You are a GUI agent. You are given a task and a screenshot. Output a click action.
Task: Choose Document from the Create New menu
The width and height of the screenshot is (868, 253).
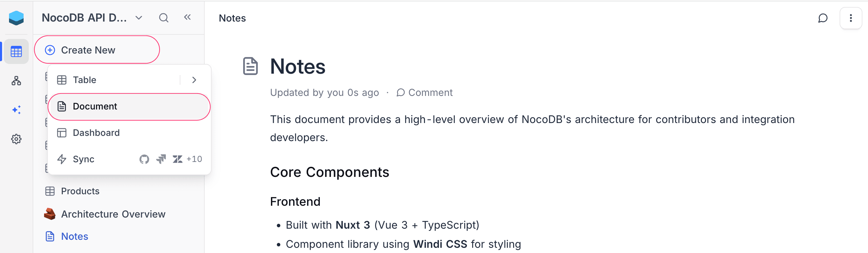point(95,106)
